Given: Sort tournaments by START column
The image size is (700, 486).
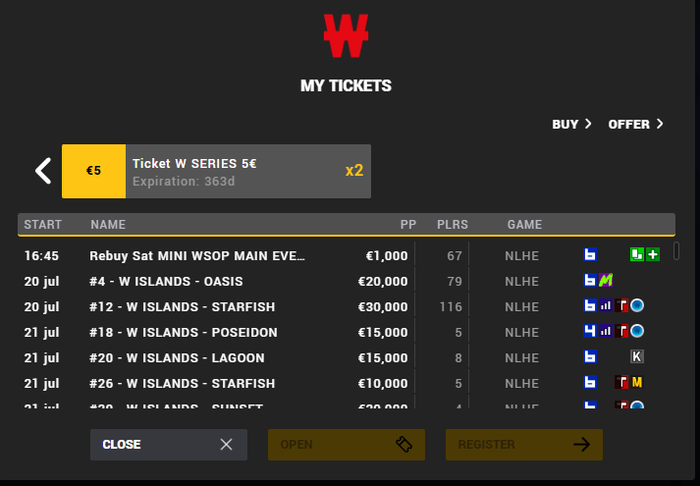Looking at the screenshot, I should pos(43,224).
